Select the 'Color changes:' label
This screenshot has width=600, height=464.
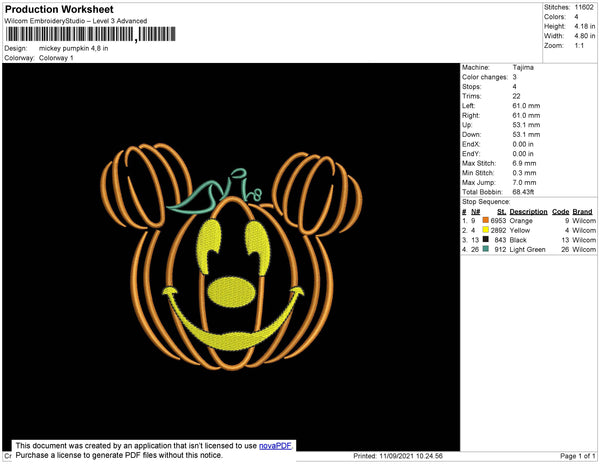[x=485, y=77]
